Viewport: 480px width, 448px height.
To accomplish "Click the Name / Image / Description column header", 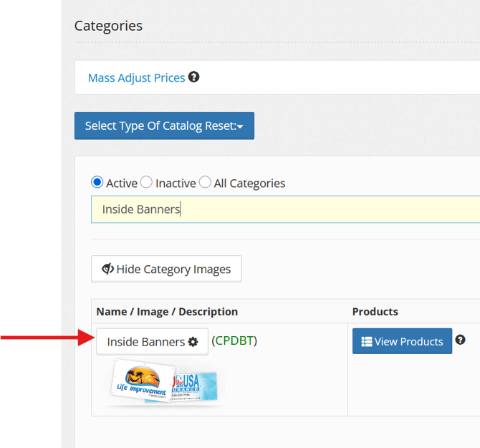I will [167, 312].
